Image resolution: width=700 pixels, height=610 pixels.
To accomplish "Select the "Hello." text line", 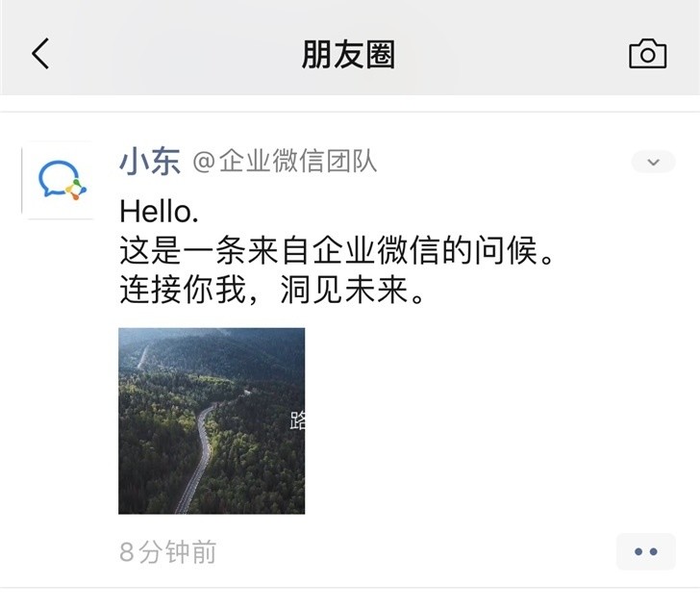I will pos(159,212).
